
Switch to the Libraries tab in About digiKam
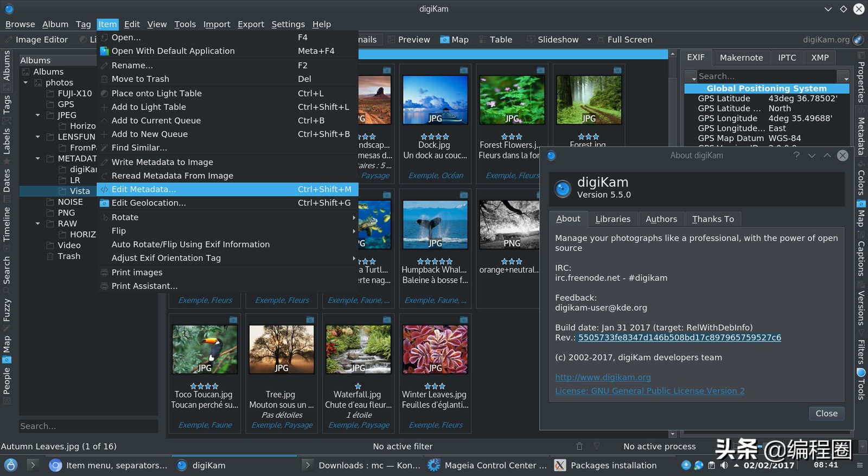point(612,219)
